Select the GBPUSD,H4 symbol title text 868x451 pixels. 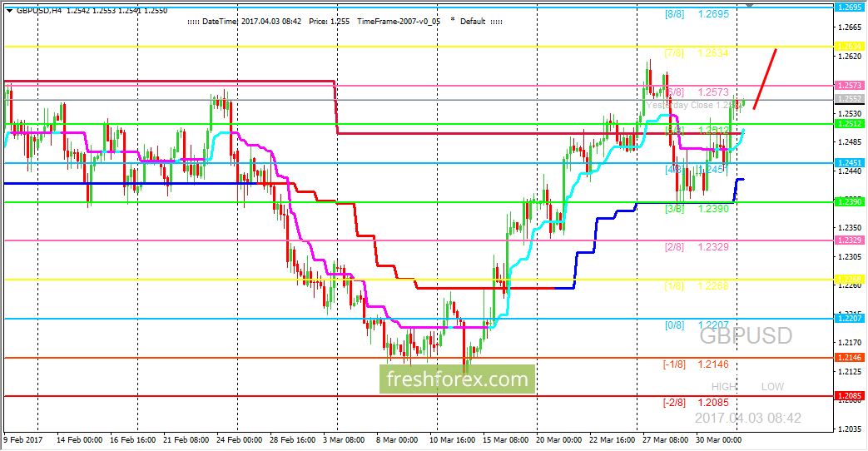39,11
